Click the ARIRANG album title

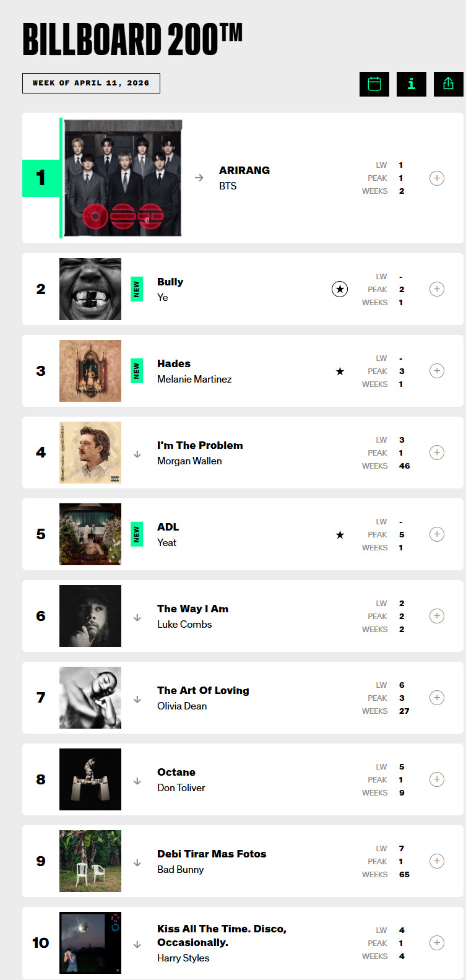[244, 170]
